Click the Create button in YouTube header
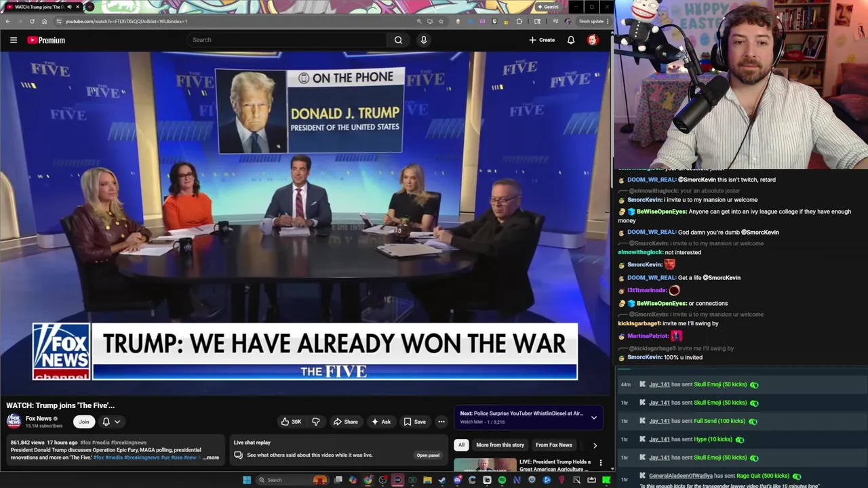 [542, 40]
